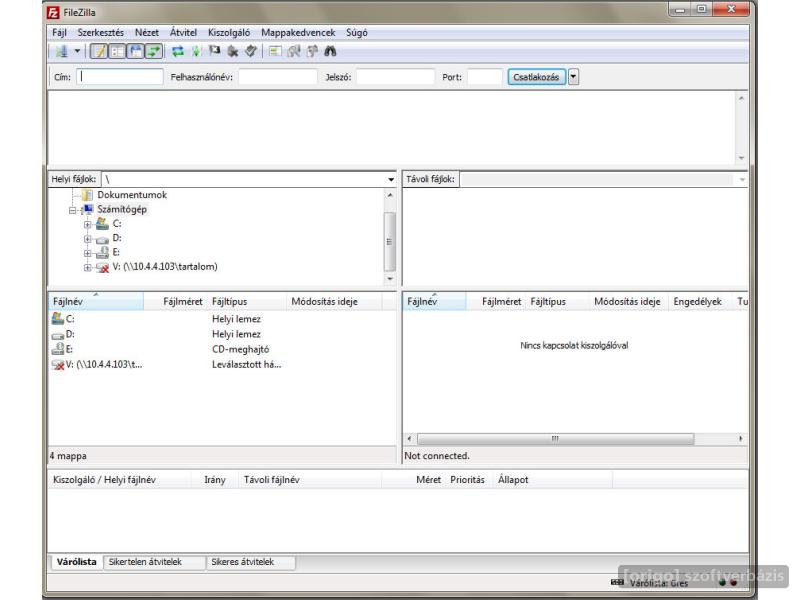
Task: Click the cancel current operation icon
Action: point(215,51)
